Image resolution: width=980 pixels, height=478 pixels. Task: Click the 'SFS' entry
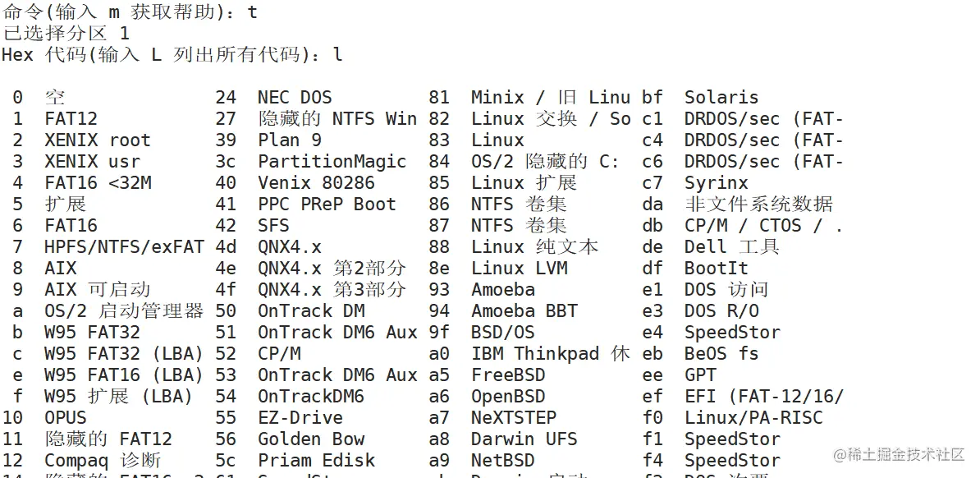click(x=274, y=225)
